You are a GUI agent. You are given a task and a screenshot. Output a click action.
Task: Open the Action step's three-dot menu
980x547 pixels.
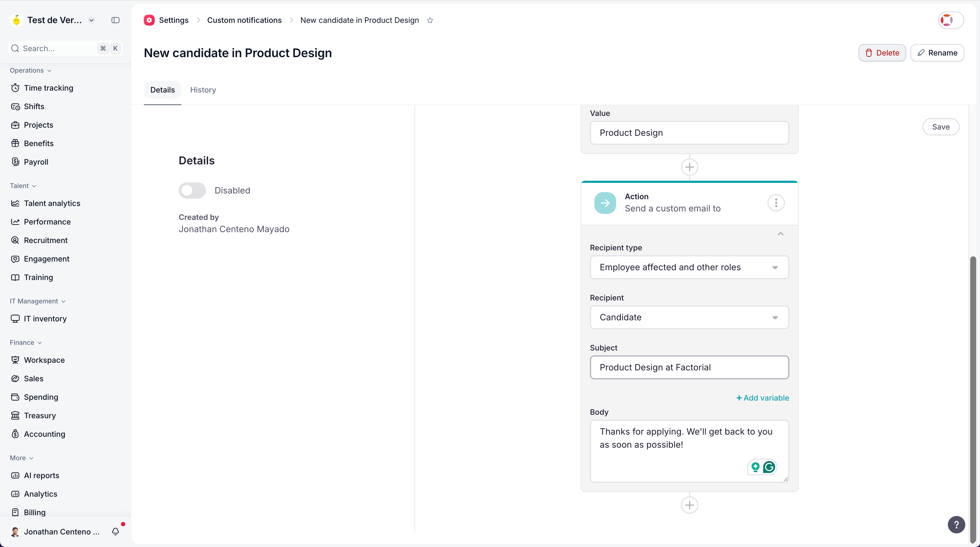tap(776, 202)
